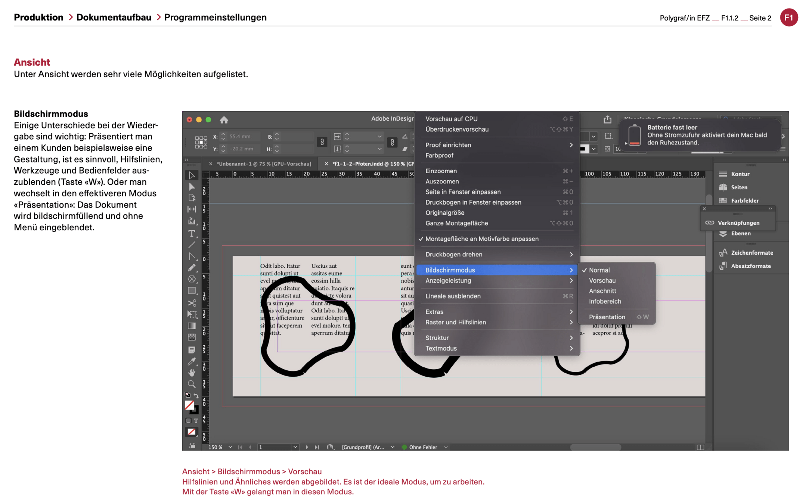Select the Scissors tool
Viewport: 812px width, 504px height.
[192, 303]
